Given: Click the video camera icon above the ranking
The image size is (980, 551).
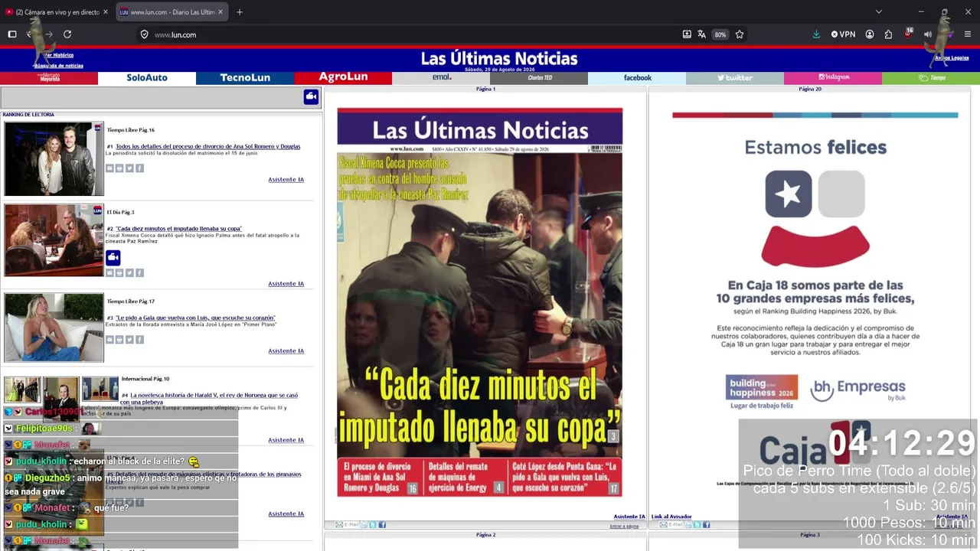Looking at the screenshot, I should 311,97.
